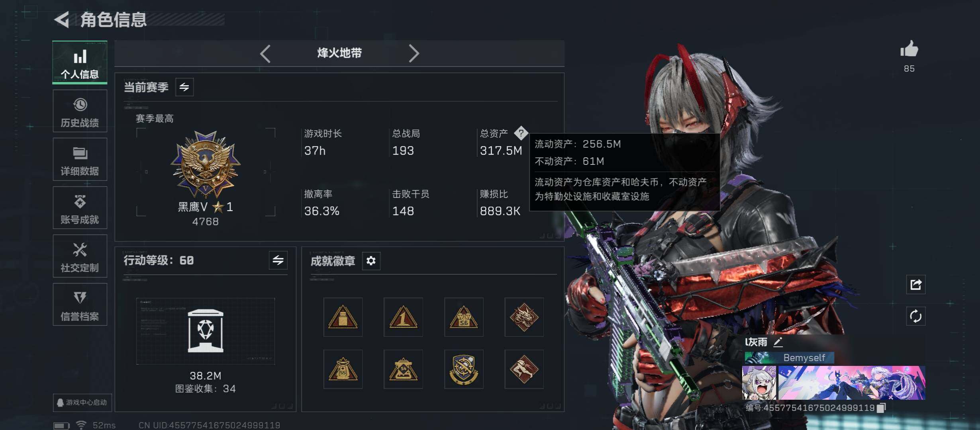
Task: Click the back arrow beside 角色信息
Action: coord(62,20)
